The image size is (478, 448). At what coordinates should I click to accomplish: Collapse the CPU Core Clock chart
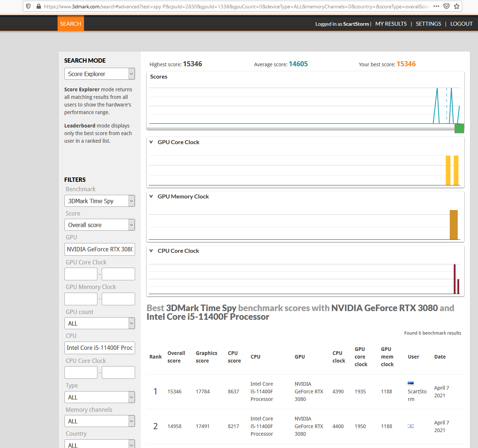tap(151, 251)
